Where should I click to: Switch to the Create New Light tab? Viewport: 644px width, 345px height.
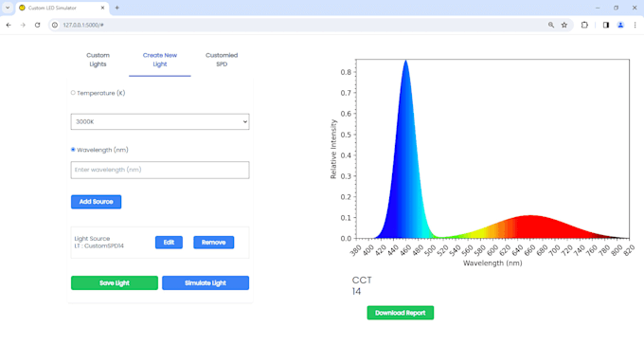(160, 60)
